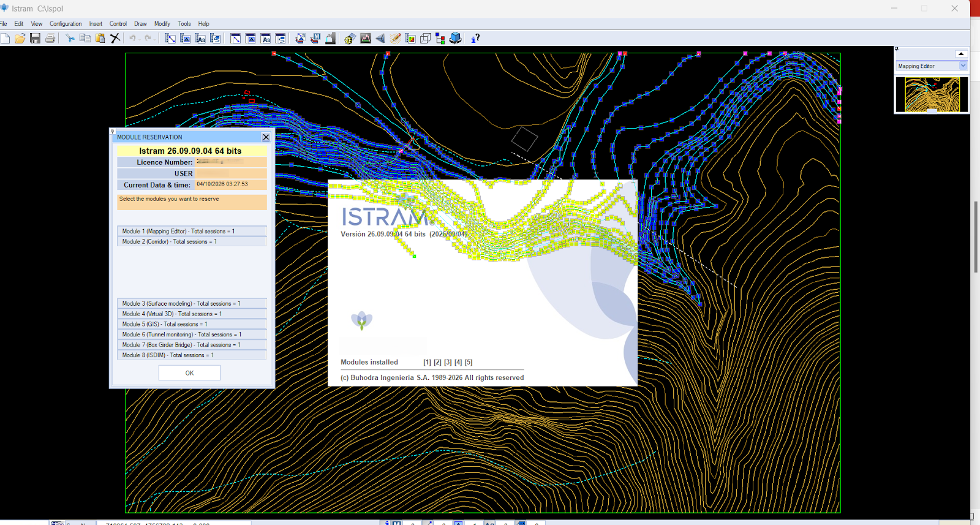Click the 'Modules installed' text on splash

[369, 362]
